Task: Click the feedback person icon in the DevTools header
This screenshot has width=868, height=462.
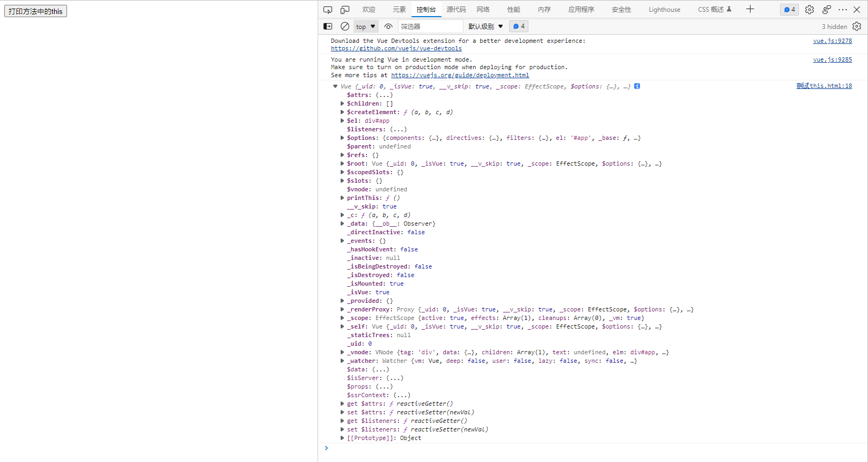Action: pos(827,10)
